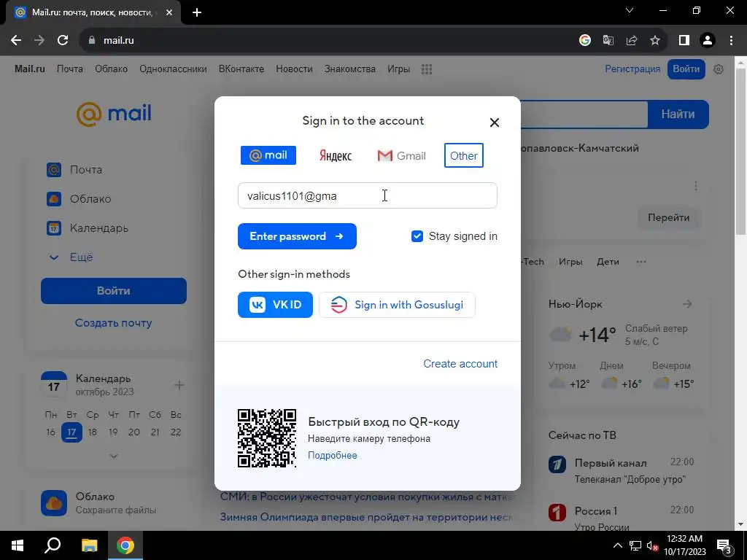
Task: Open the all-projects grid icon
Action: pos(427,69)
